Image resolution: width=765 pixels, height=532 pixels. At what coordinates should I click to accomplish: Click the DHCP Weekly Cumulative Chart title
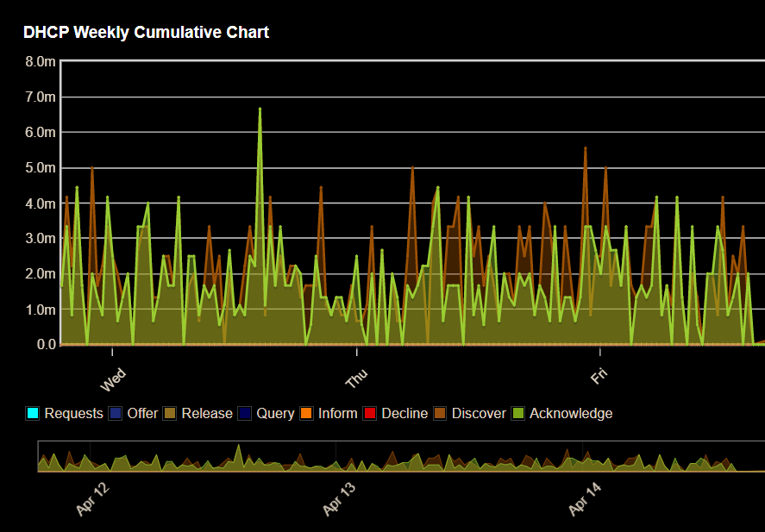point(147,32)
